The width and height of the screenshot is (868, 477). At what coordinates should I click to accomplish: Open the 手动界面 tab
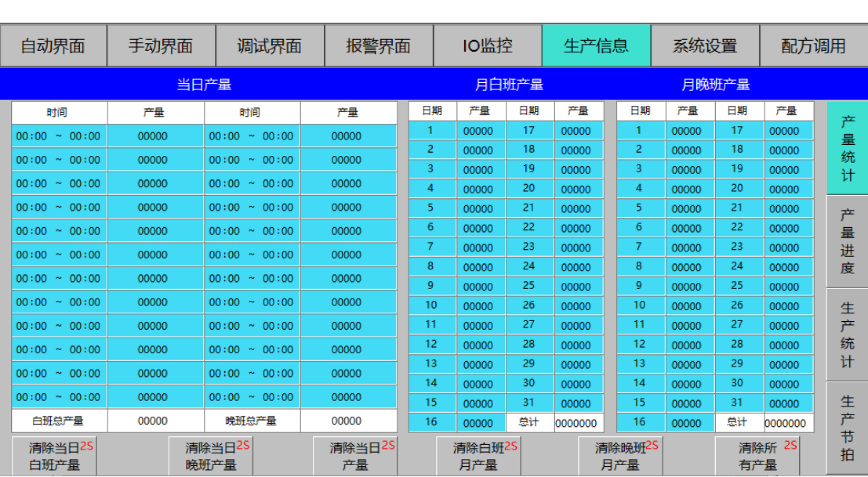161,46
